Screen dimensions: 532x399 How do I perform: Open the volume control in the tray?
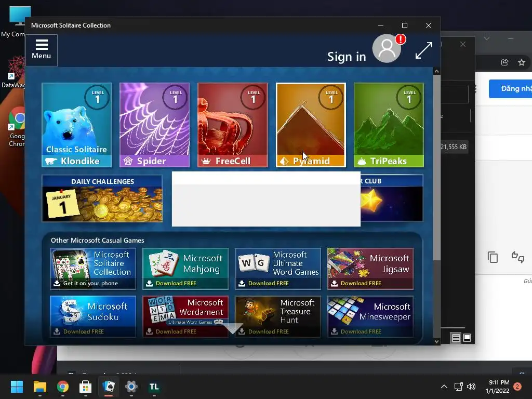[471, 387]
